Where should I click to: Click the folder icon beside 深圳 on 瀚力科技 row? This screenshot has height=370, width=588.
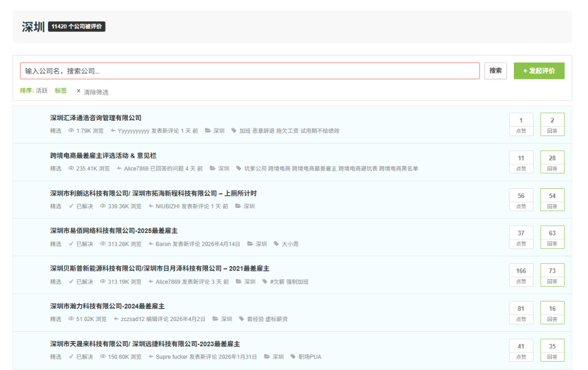point(216,319)
